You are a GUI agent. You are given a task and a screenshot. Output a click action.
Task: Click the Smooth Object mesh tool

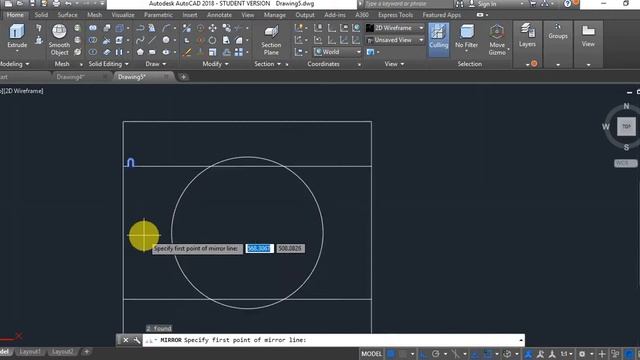tap(59, 40)
